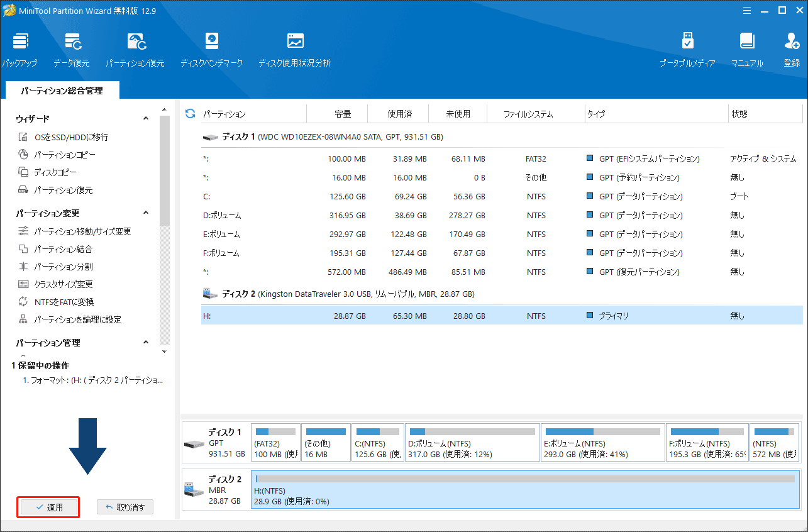Start ディスクベンチマーク disk benchmark
808x532 pixels.
pos(212,50)
